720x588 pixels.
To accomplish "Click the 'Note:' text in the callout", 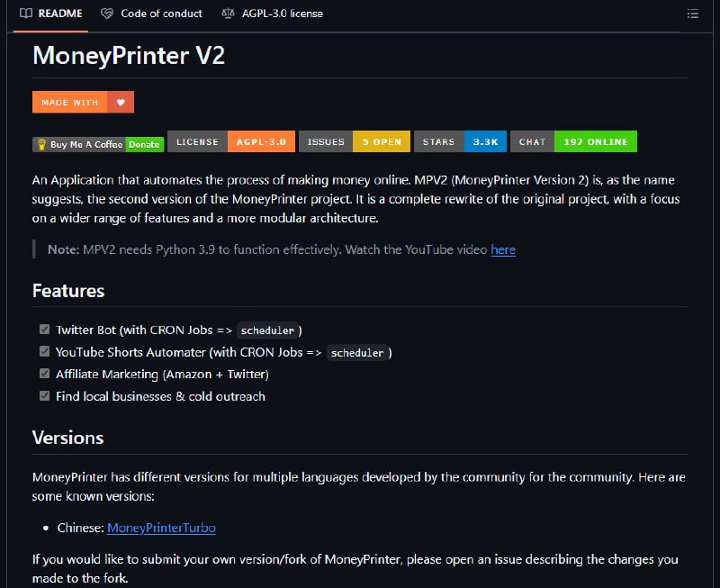I will coord(63,249).
